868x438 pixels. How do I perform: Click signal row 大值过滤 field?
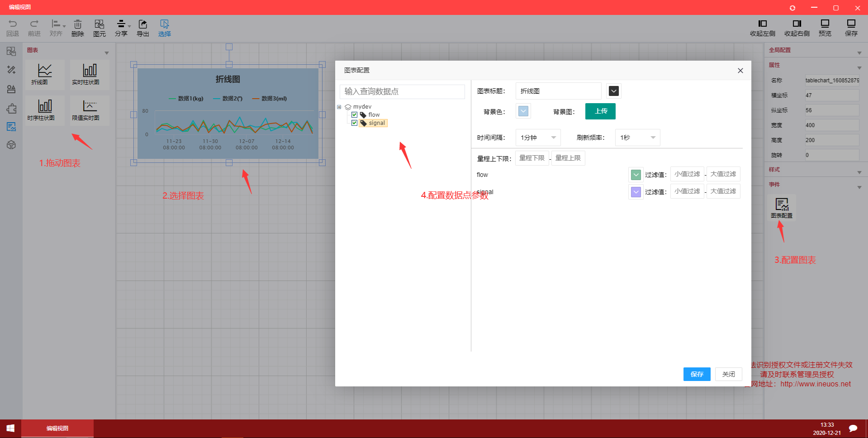pyautogui.click(x=723, y=191)
